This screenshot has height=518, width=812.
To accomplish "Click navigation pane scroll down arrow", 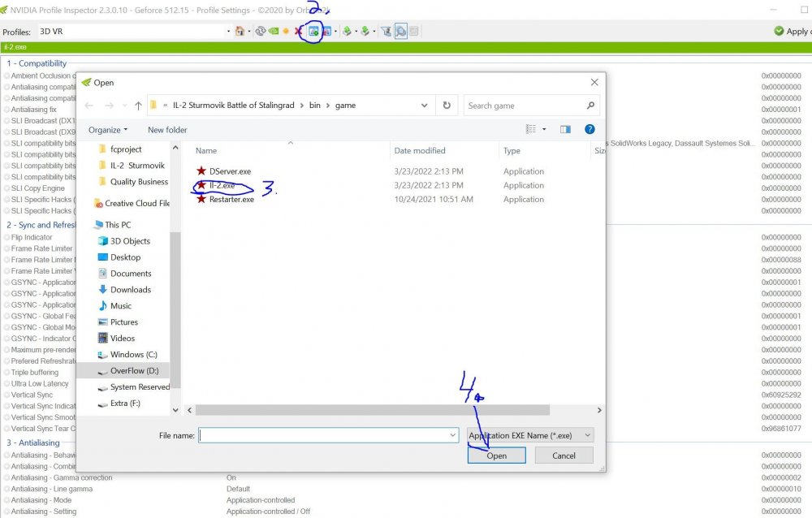I will click(175, 410).
